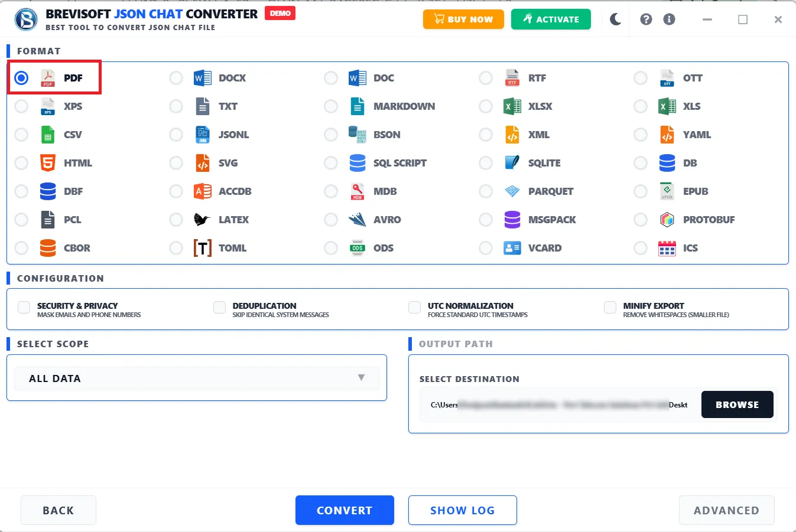Choose the AVRO radio button
Viewport: 796px width, 532px height.
[x=331, y=220]
